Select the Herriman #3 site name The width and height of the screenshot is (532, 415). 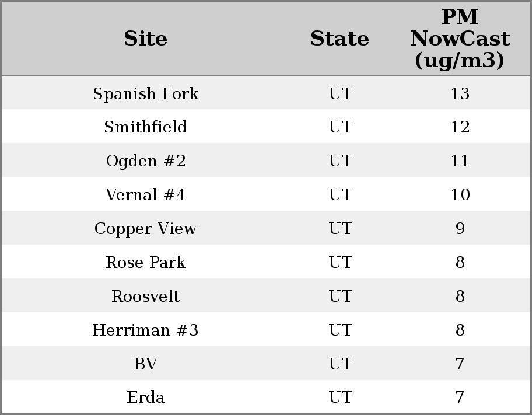click(x=145, y=330)
